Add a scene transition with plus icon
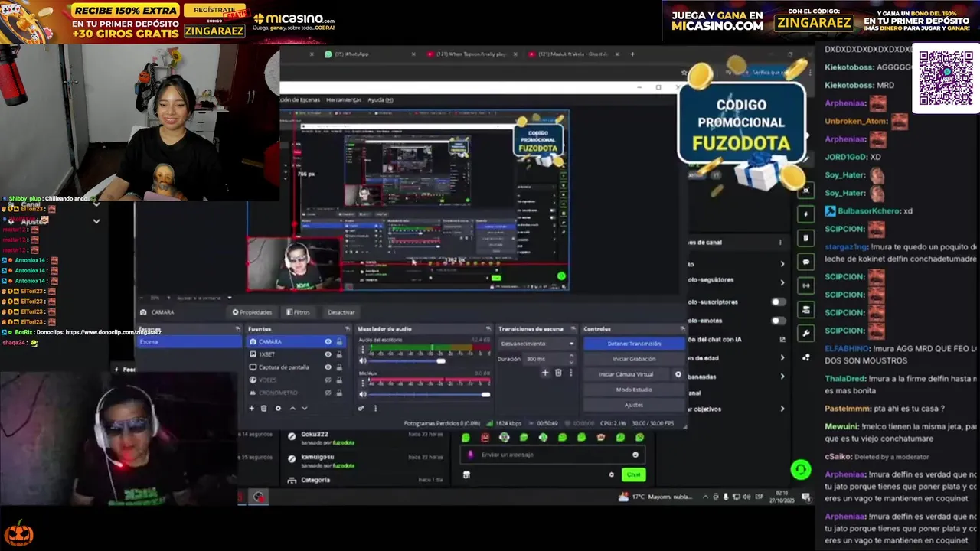 click(x=545, y=373)
